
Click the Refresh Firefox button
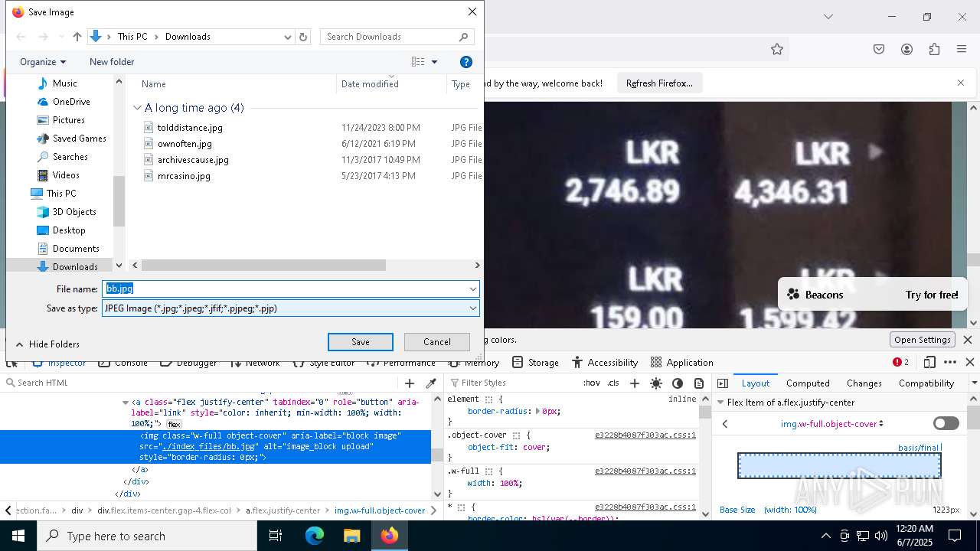pos(659,83)
